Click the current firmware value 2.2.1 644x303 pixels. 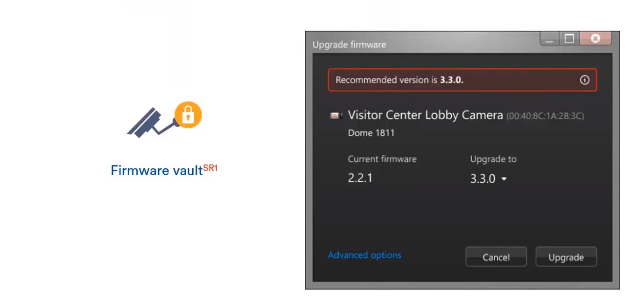click(360, 178)
